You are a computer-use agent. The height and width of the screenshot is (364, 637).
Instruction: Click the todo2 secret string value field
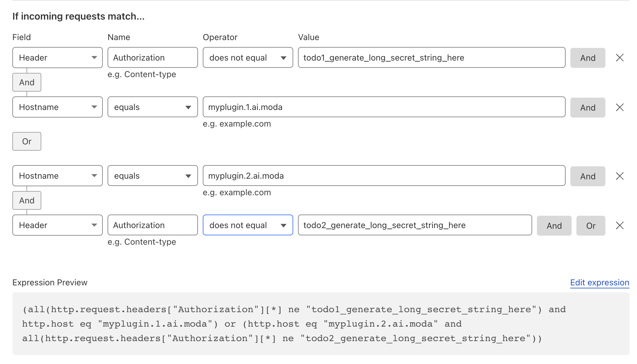(415, 225)
